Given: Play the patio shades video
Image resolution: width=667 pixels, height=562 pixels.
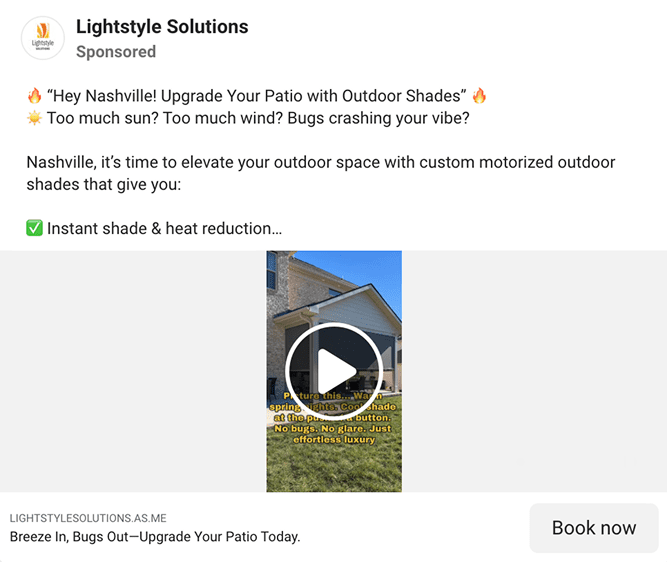Looking at the screenshot, I should point(334,371).
